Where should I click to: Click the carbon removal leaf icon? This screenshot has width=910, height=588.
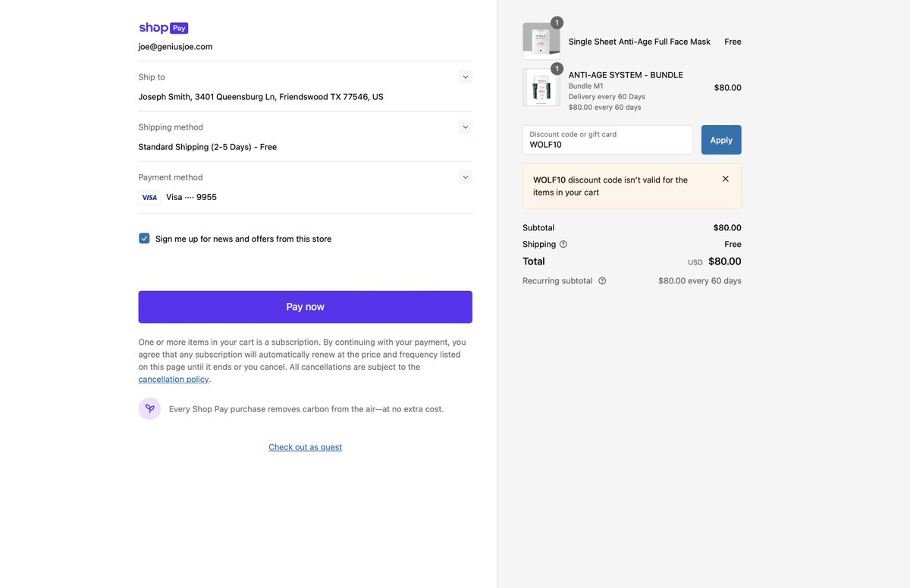pos(149,408)
